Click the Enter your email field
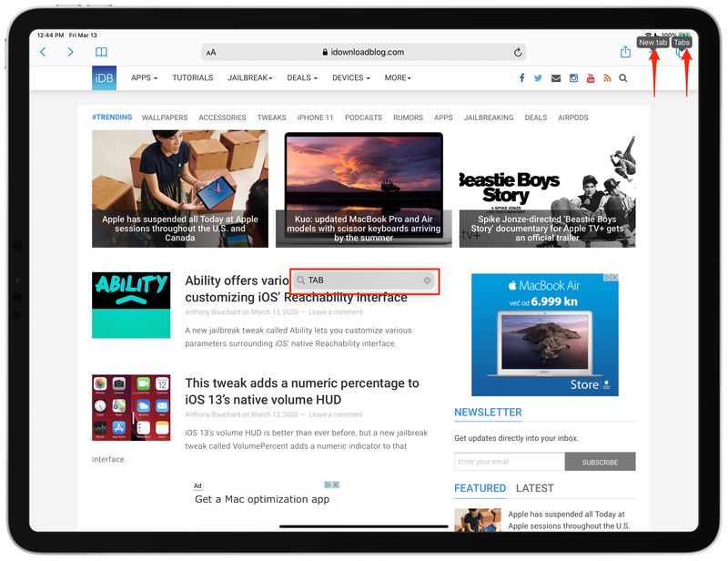The height and width of the screenshot is (561, 728). pyautogui.click(x=510, y=462)
